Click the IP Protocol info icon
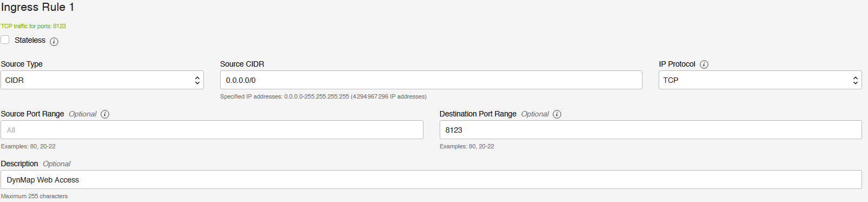The width and height of the screenshot is (868, 202). pos(704,64)
